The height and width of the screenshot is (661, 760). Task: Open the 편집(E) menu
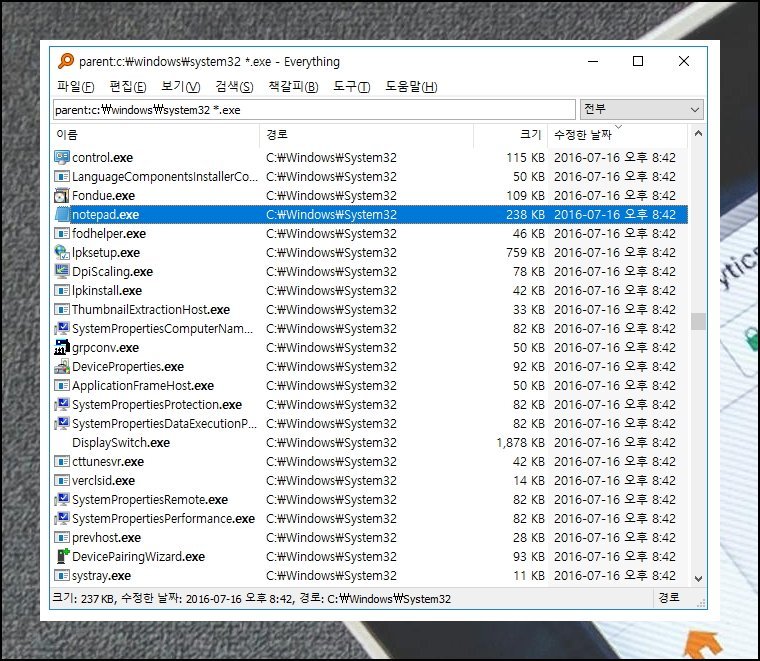[128, 87]
